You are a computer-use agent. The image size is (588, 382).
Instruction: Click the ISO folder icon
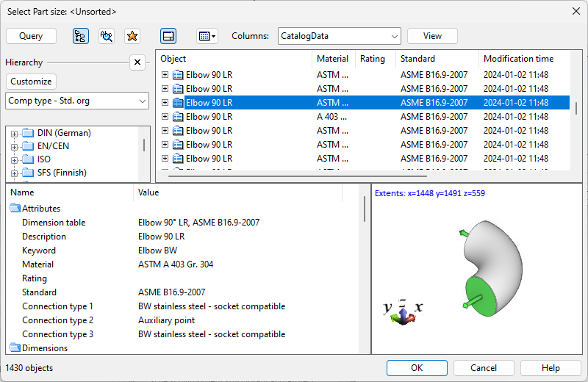point(29,159)
